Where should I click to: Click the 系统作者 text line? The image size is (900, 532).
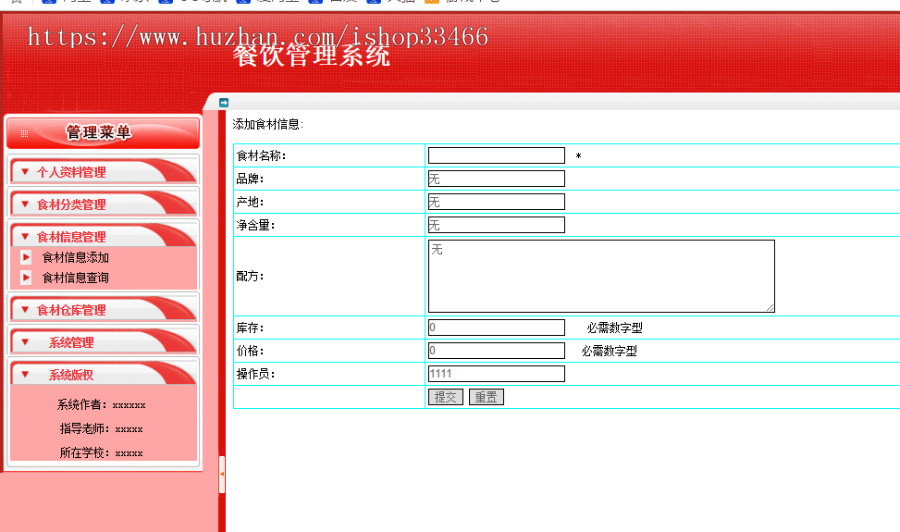tap(101, 405)
